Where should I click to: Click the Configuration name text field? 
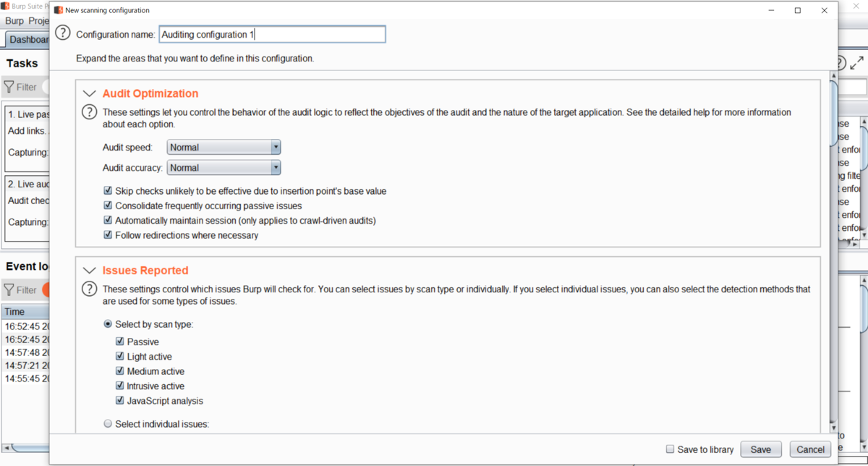272,34
